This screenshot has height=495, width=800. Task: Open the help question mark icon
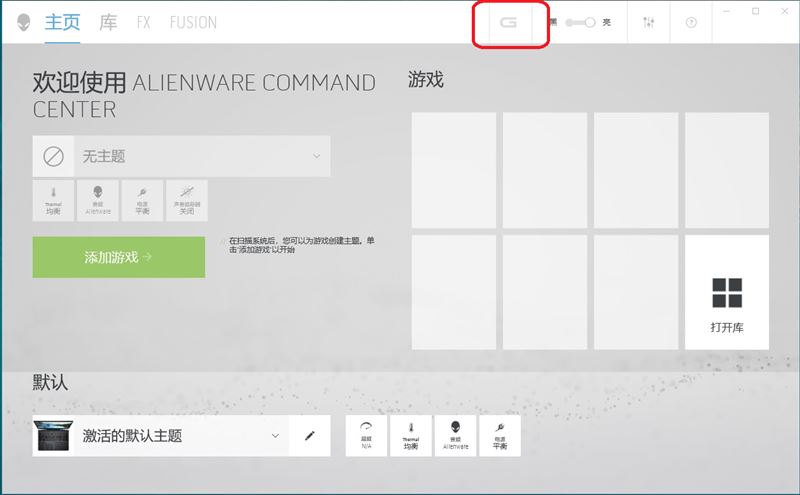[691, 22]
